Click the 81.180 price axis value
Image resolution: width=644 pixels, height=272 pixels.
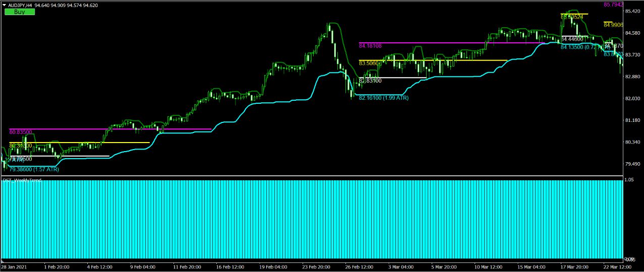(x=633, y=120)
